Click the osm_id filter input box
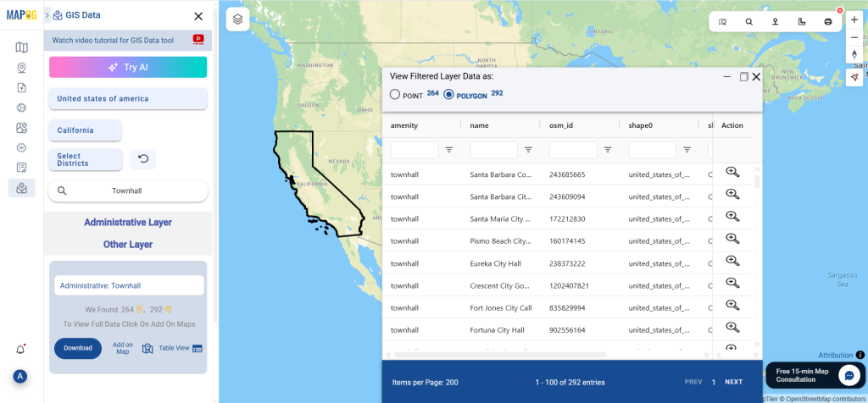The image size is (868, 403). 573,150
